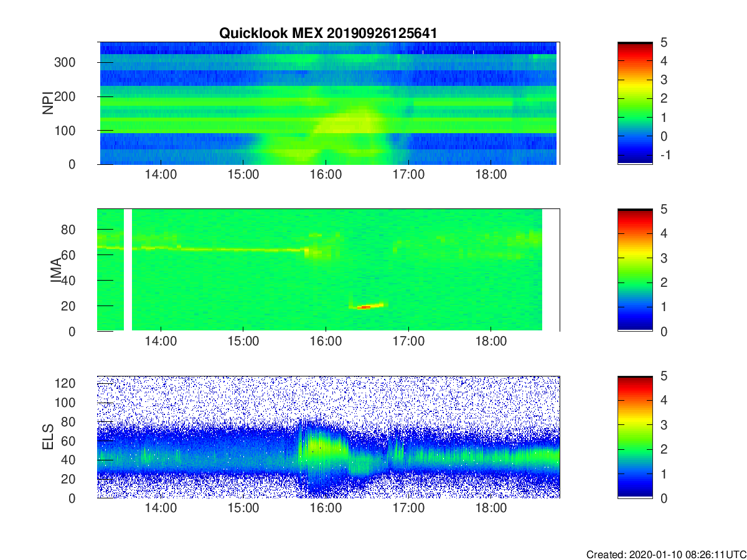Click the 17:00 time label under NPI plot
The image size is (747, 560).
408,175
